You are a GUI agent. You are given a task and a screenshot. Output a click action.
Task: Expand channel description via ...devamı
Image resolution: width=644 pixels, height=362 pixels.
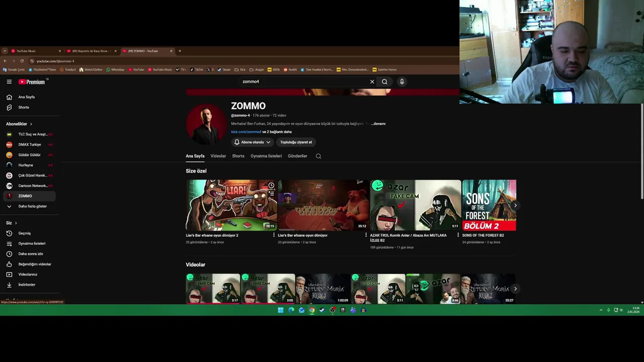(378, 124)
